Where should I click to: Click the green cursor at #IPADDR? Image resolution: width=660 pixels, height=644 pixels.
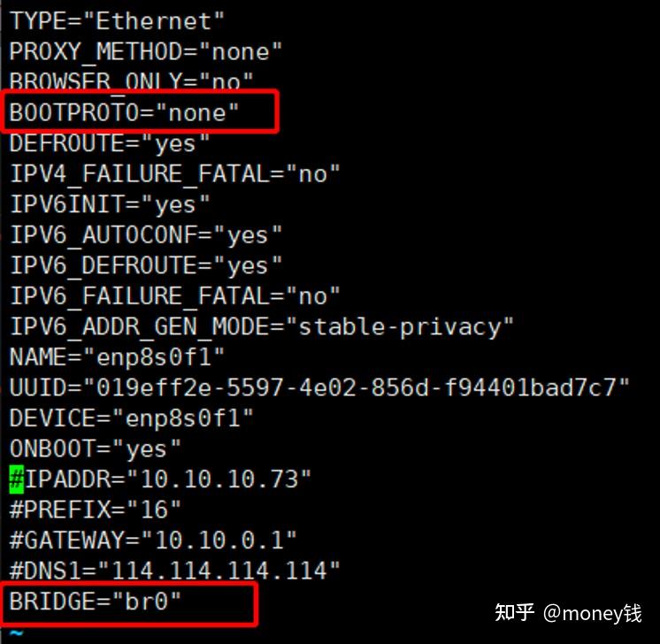(17, 479)
